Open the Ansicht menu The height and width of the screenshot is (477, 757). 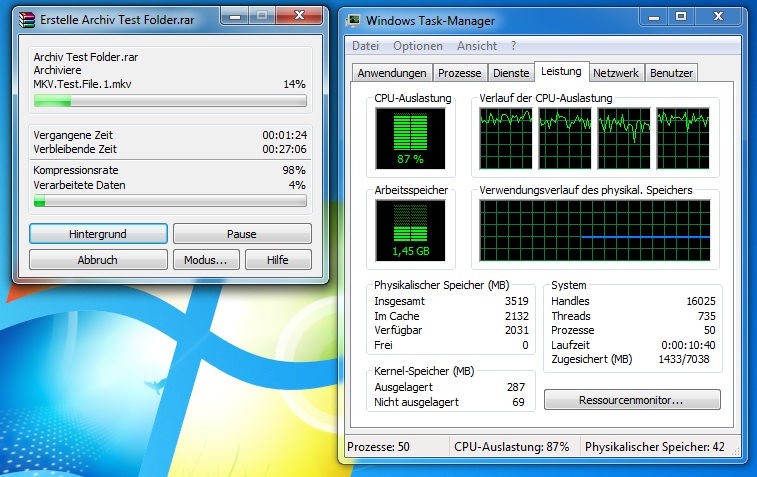[x=477, y=46]
